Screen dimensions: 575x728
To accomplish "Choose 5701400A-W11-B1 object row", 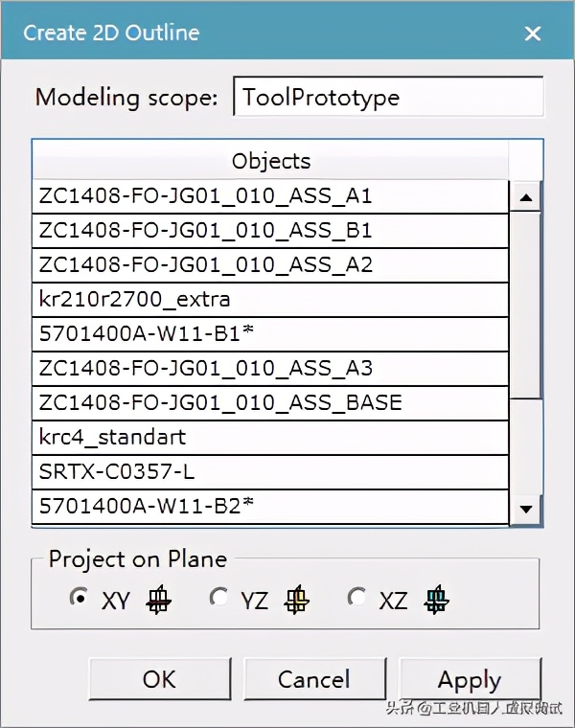I will tap(270, 333).
